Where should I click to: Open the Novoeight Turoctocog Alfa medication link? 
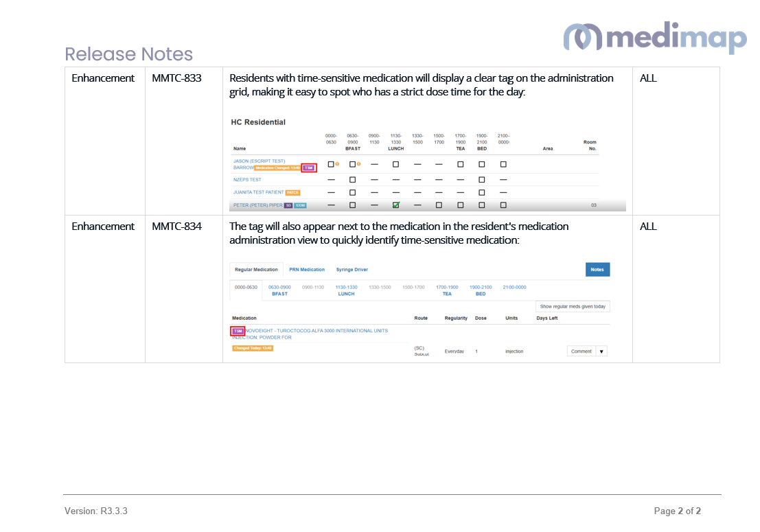tap(317, 331)
